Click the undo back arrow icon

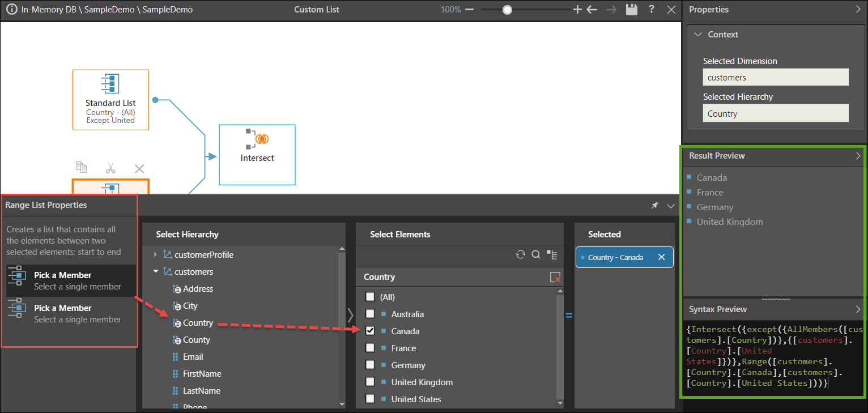point(592,10)
